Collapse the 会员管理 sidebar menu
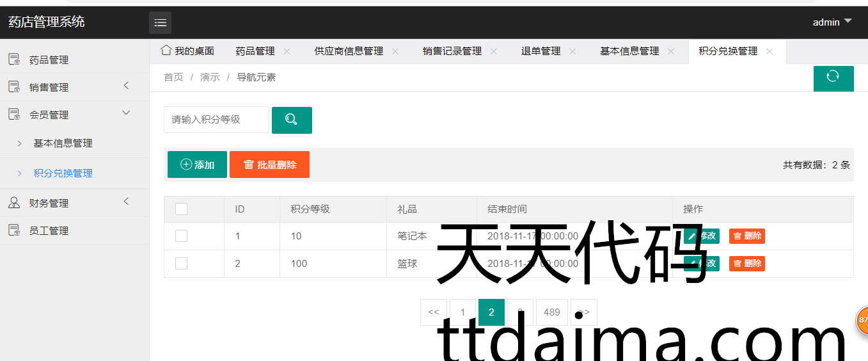 tap(126, 113)
